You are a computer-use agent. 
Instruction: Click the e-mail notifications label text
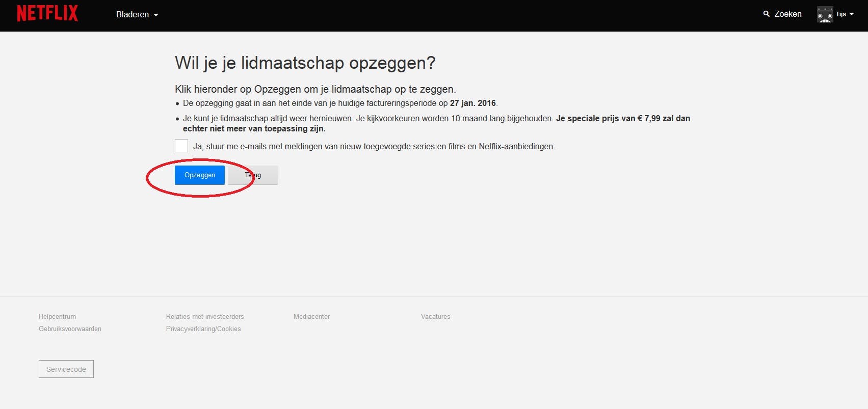pyautogui.click(x=374, y=146)
